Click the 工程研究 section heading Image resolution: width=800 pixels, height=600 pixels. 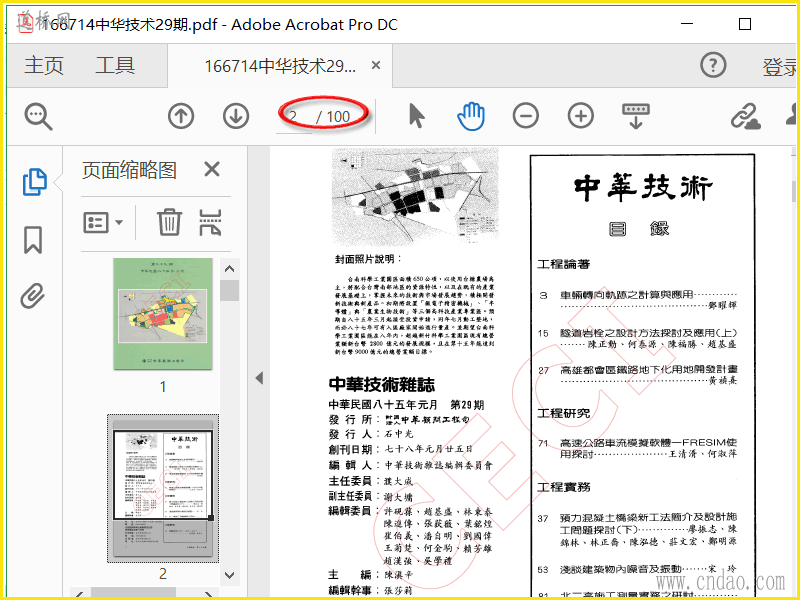564,413
